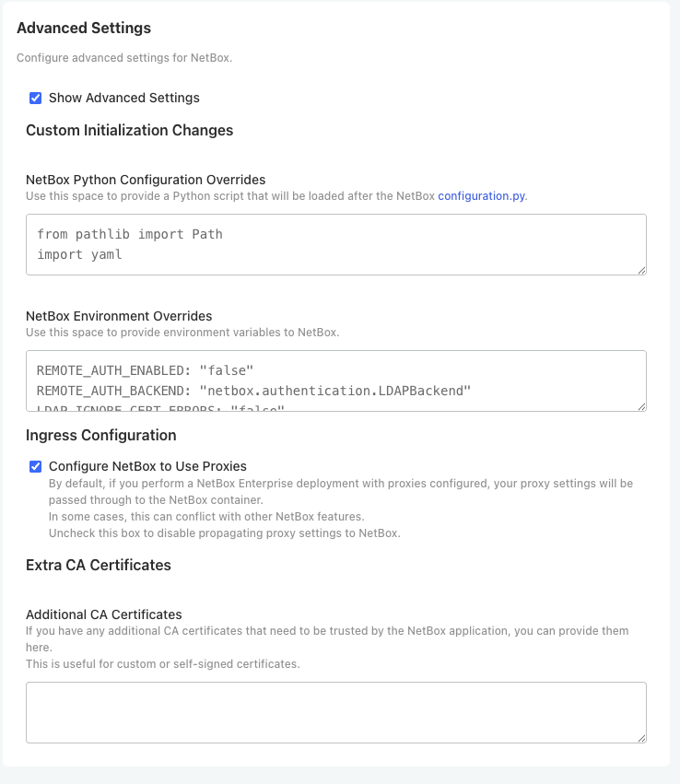Click the Extra CA Certificates heading
This screenshot has height=784, width=680.
(x=98, y=565)
